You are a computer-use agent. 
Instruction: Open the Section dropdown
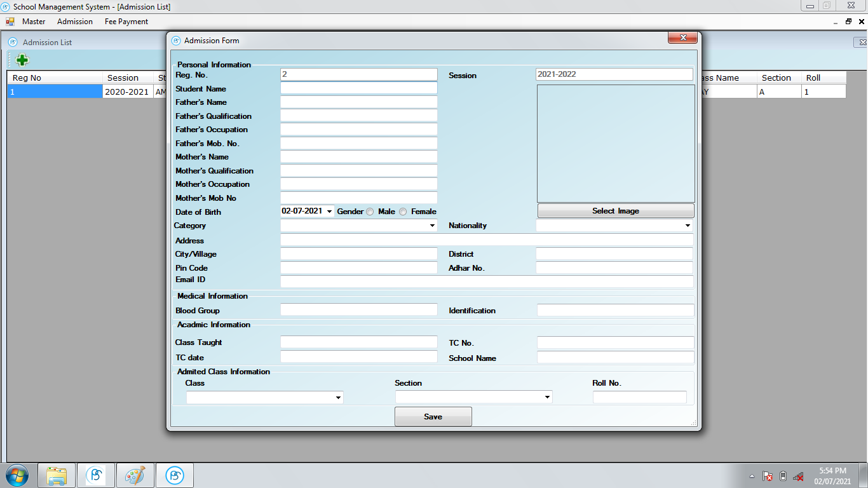point(547,398)
